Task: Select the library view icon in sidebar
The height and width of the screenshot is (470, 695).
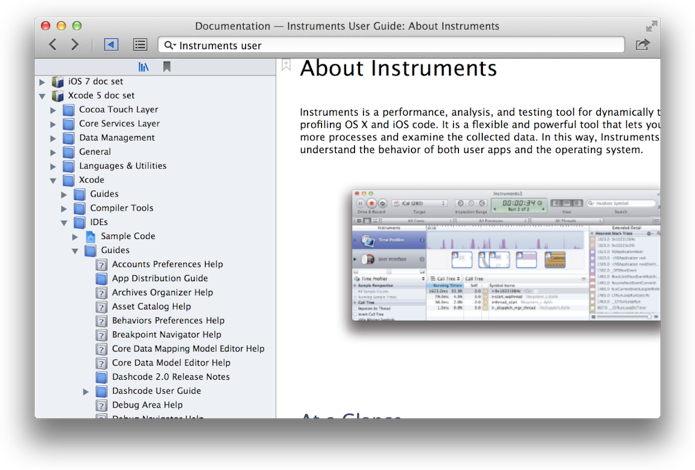Action: coord(143,67)
